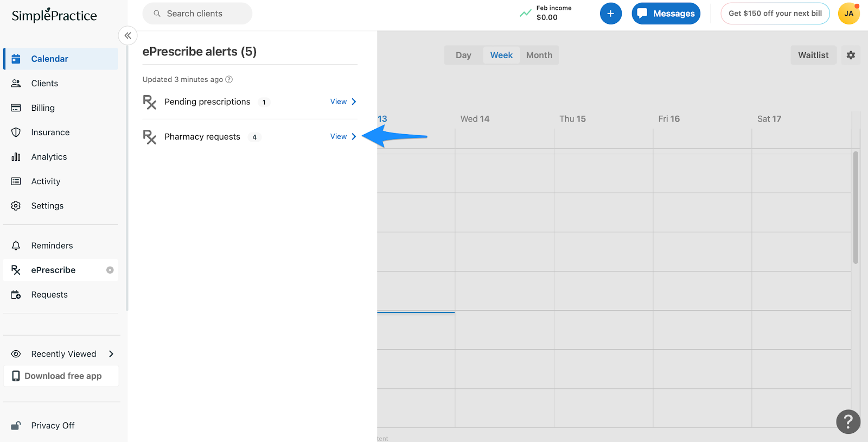Screen dimensions: 868x442
Task: Switch calendar to Month view
Action: [539, 55]
